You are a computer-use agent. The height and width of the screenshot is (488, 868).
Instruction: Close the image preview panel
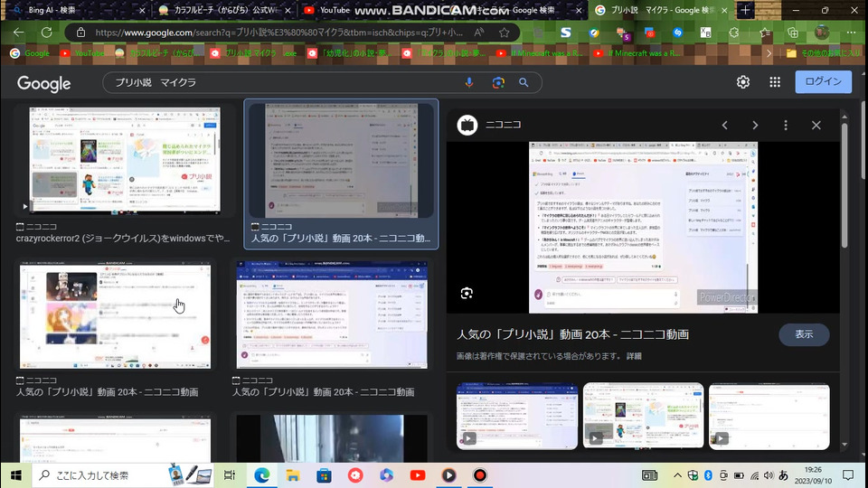coord(816,125)
